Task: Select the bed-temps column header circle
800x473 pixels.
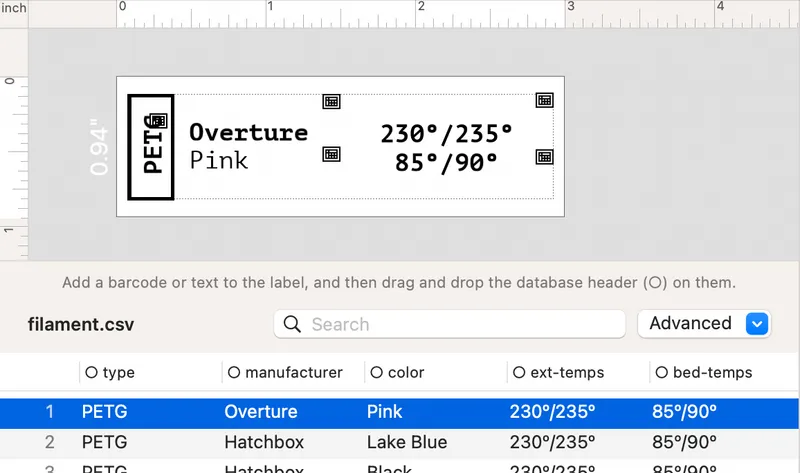Action: [x=661, y=372]
